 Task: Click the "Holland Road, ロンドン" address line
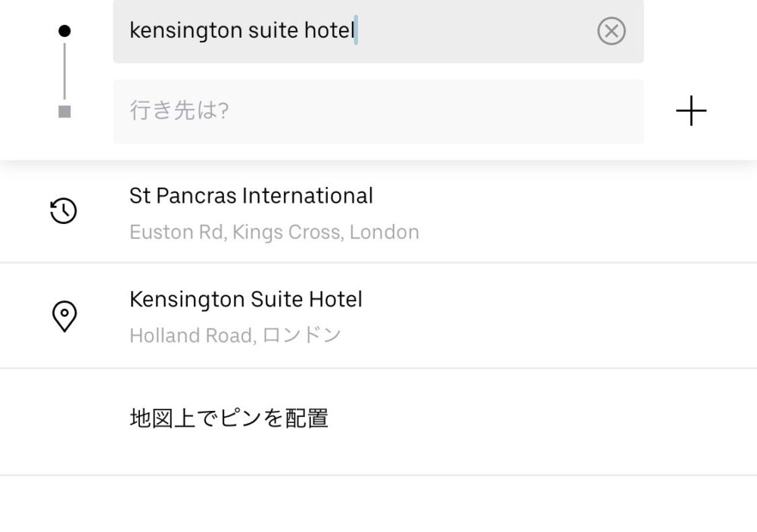[x=235, y=335]
